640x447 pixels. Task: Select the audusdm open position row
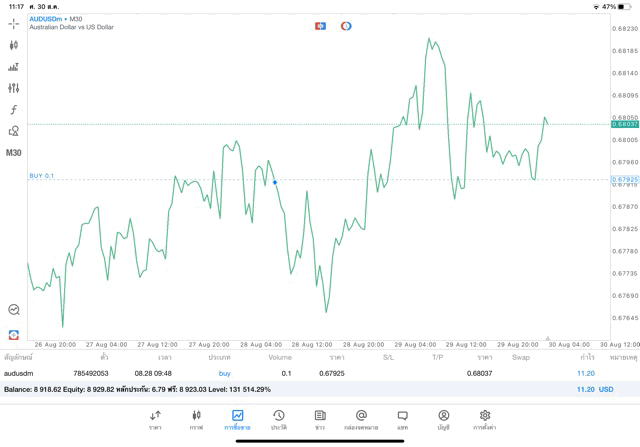300,373
